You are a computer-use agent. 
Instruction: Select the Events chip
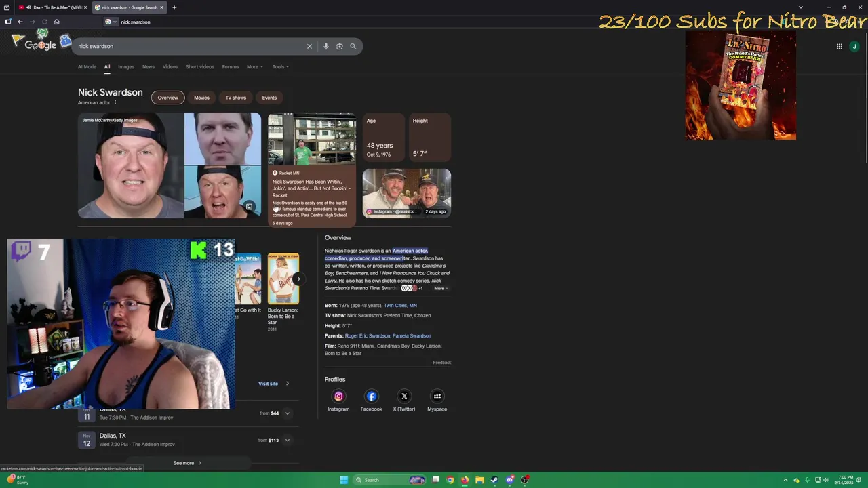click(x=269, y=98)
